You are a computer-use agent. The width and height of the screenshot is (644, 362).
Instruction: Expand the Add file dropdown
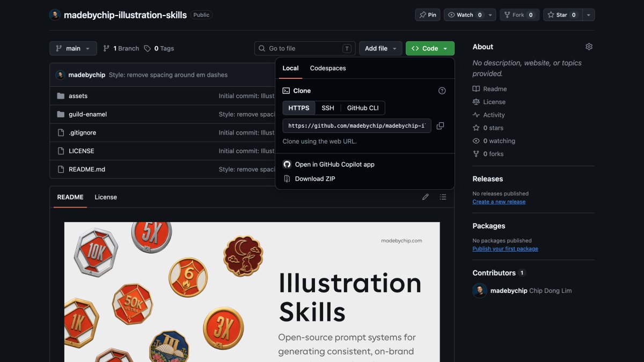coord(380,48)
